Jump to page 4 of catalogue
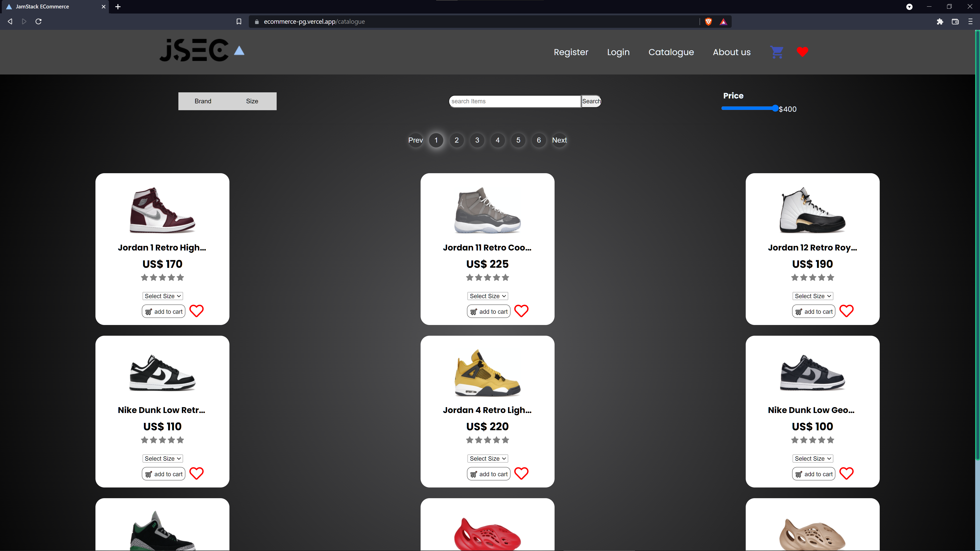The height and width of the screenshot is (551, 980). click(x=498, y=140)
